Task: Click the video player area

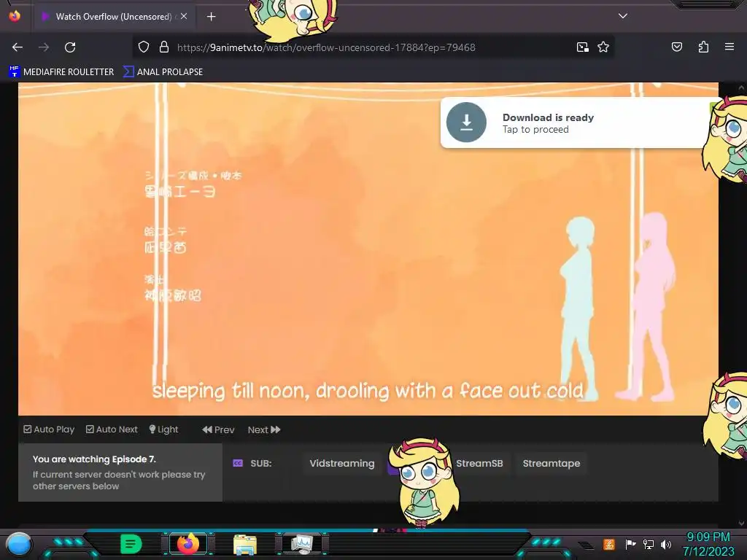Action: click(x=368, y=249)
